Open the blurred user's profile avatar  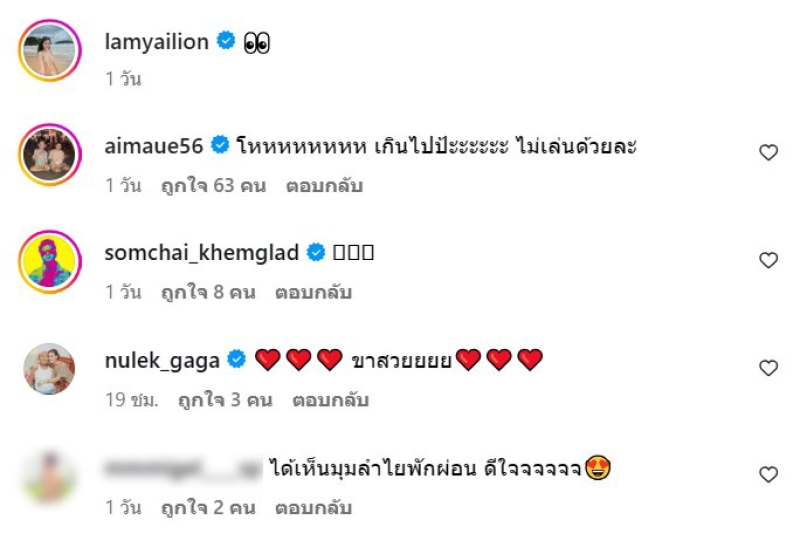click(x=49, y=476)
